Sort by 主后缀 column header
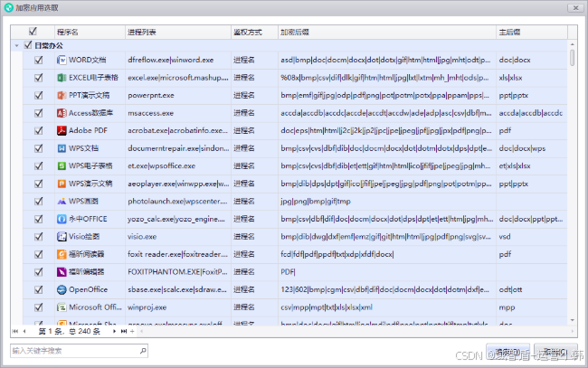Viewport: 588px width, 368px height. coord(532,32)
